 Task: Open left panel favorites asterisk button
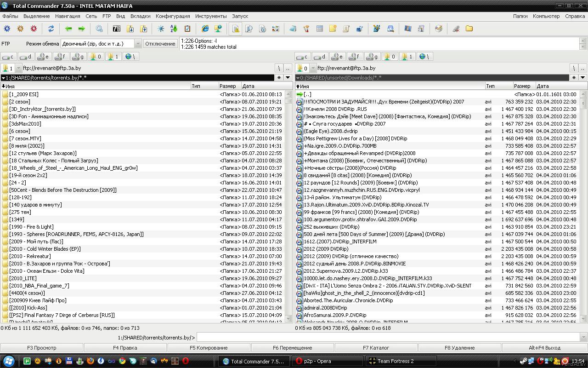(279, 78)
